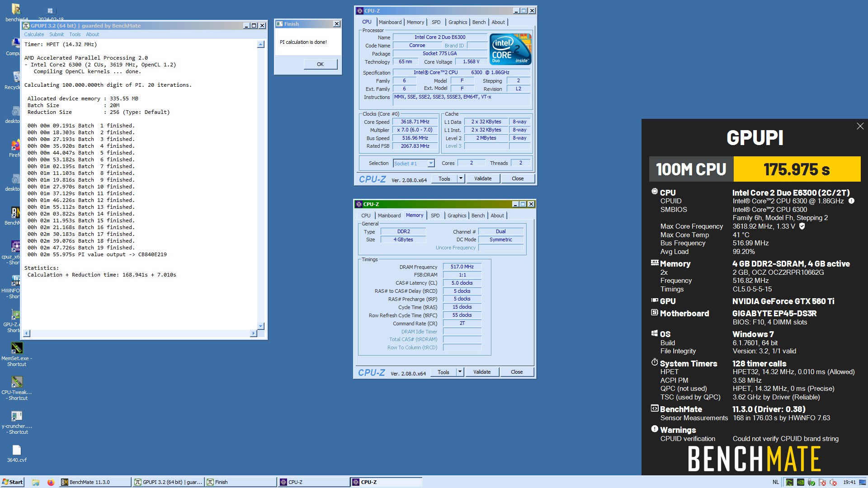Click the Core Speed value 3618.71 MHz
The width and height of the screenshot is (868, 488).
coord(415,122)
